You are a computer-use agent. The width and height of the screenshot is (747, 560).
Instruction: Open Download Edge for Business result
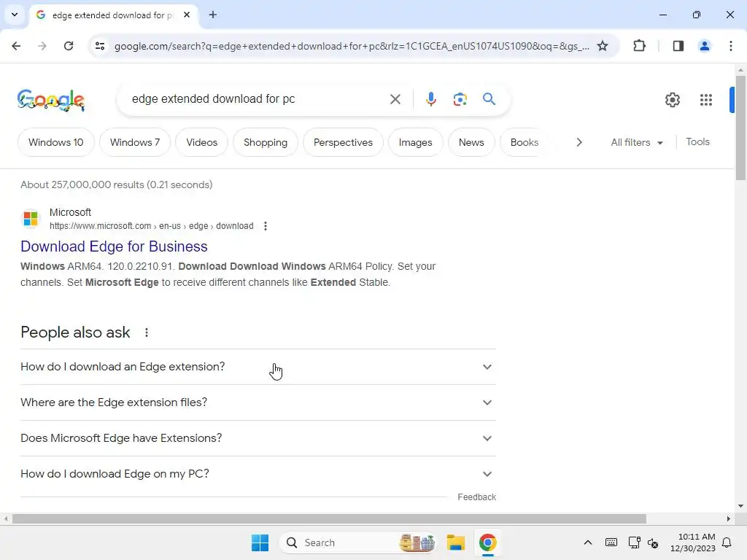[114, 246]
